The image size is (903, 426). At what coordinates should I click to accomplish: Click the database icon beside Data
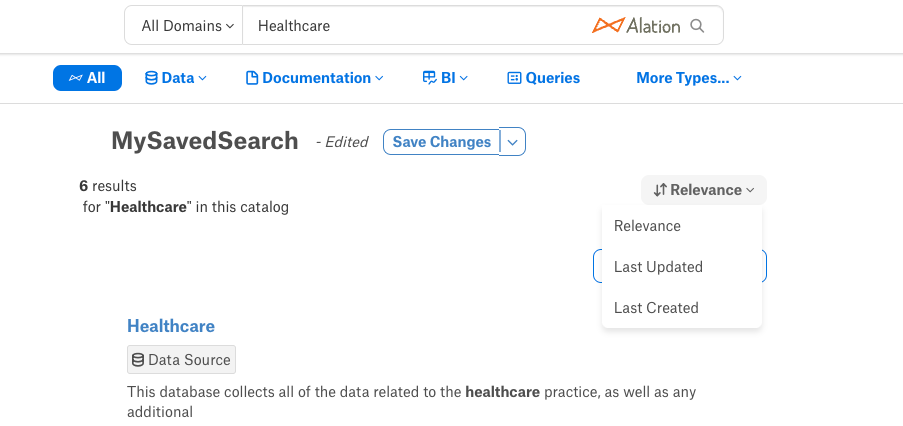(x=151, y=78)
